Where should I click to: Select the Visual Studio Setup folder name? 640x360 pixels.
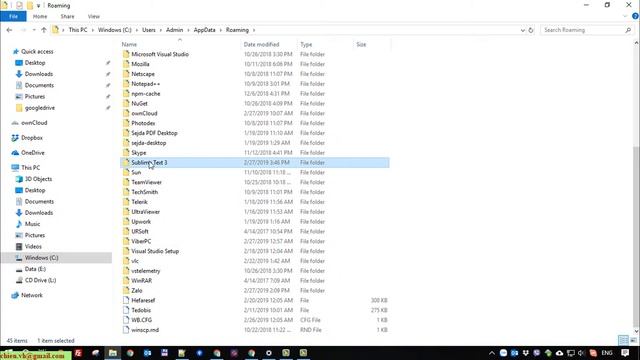point(155,251)
